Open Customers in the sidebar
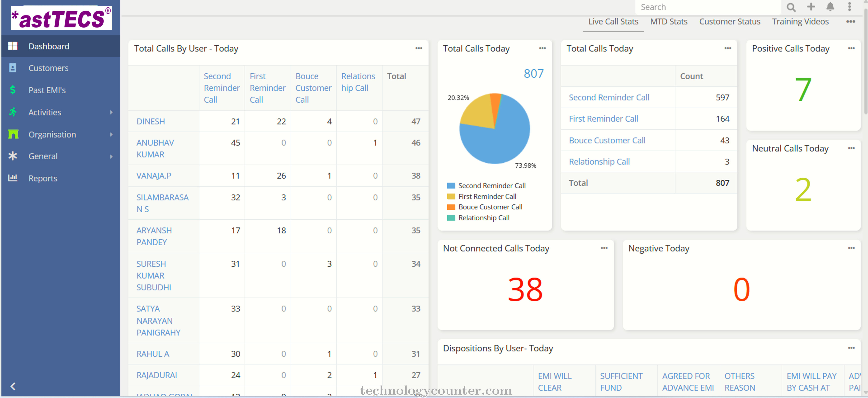 48,68
